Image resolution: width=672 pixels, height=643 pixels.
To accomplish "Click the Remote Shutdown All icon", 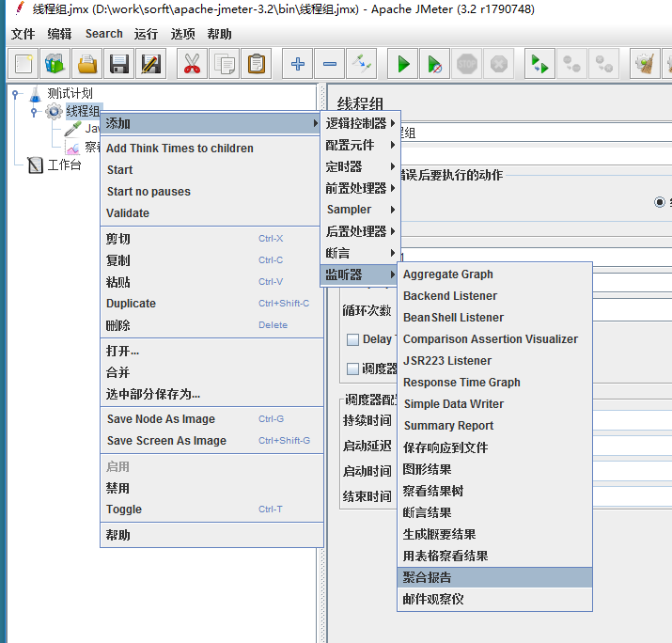I will 603,64.
